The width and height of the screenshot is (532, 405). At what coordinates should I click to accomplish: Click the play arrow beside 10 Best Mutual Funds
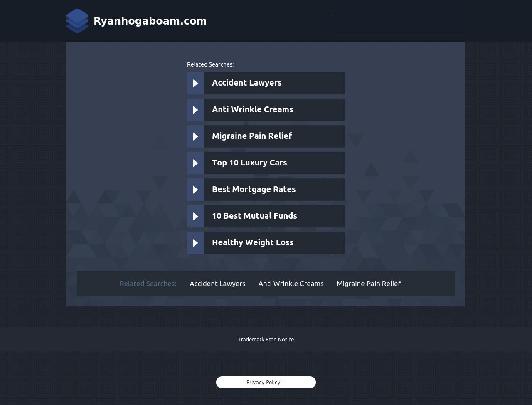[x=195, y=216]
